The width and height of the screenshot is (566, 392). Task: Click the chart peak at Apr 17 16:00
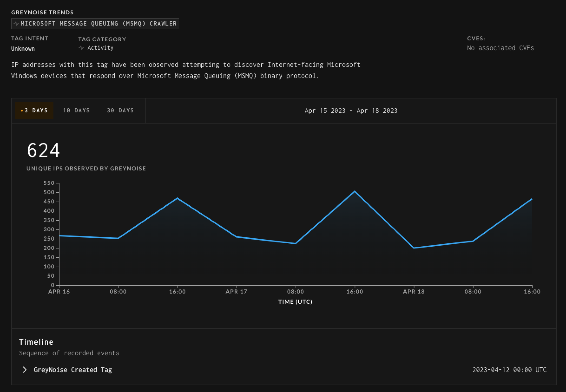[355, 191]
